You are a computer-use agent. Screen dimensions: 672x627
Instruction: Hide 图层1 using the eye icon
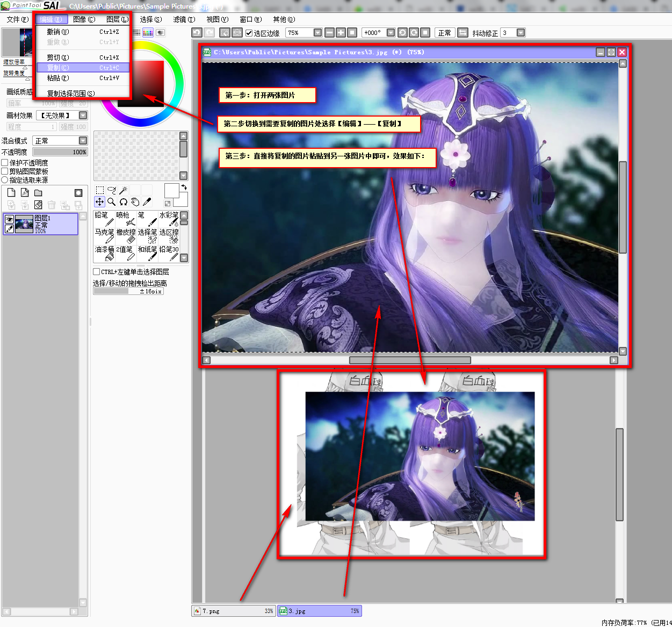[9, 219]
